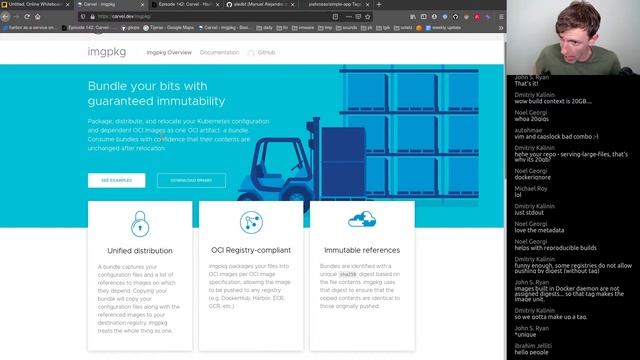Viewport: 640px width, 360px height.
Task: Close the Untitled Online Whiteboard tab
Action: coord(68,4)
